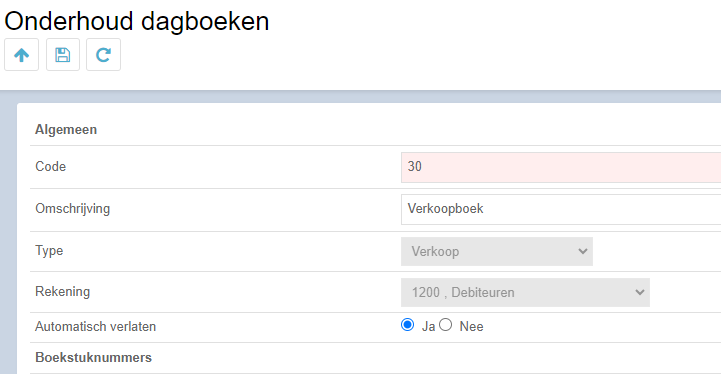Focus the Code field containing 30
Viewport: 721px width, 374px height.
(x=561, y=167)
